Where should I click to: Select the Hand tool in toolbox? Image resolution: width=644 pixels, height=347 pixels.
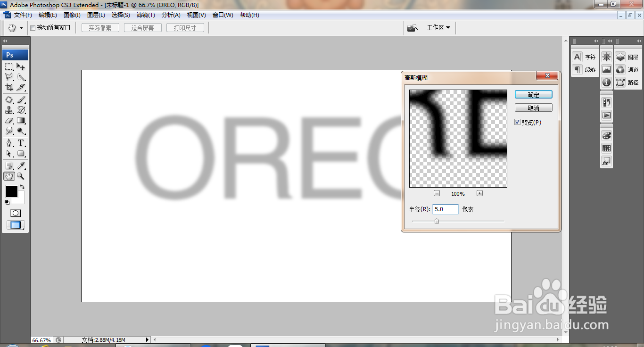(9, 176)
